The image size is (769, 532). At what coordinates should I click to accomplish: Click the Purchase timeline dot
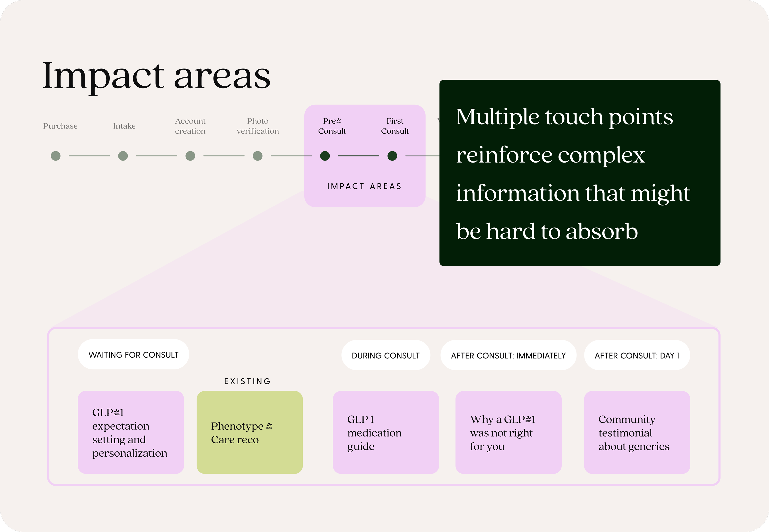click(x=56, y=156)
